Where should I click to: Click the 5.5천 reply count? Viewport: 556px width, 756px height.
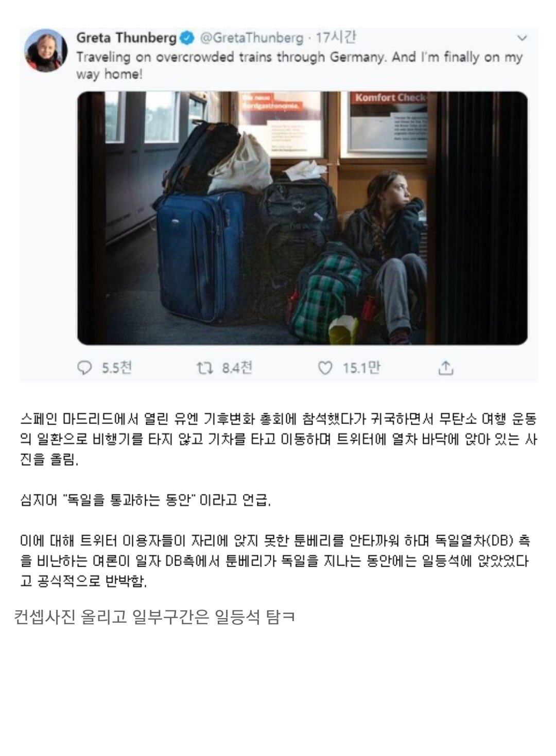117,368
